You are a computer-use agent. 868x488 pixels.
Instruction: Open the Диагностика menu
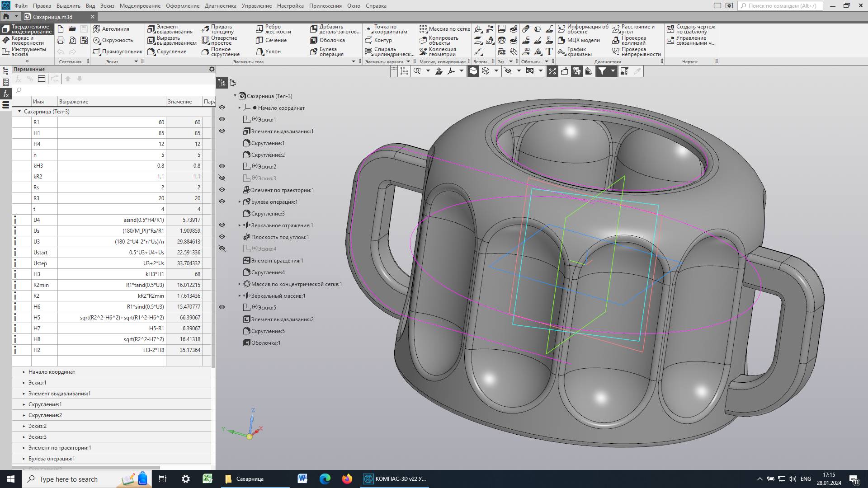coord(220,6)
